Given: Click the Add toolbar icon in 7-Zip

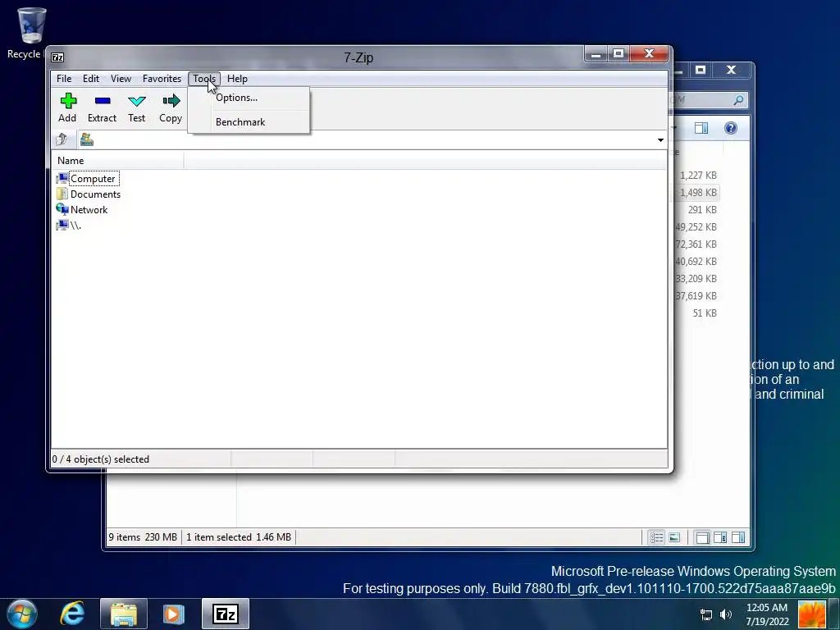Looking at the screenshot, I should [67, 107].
